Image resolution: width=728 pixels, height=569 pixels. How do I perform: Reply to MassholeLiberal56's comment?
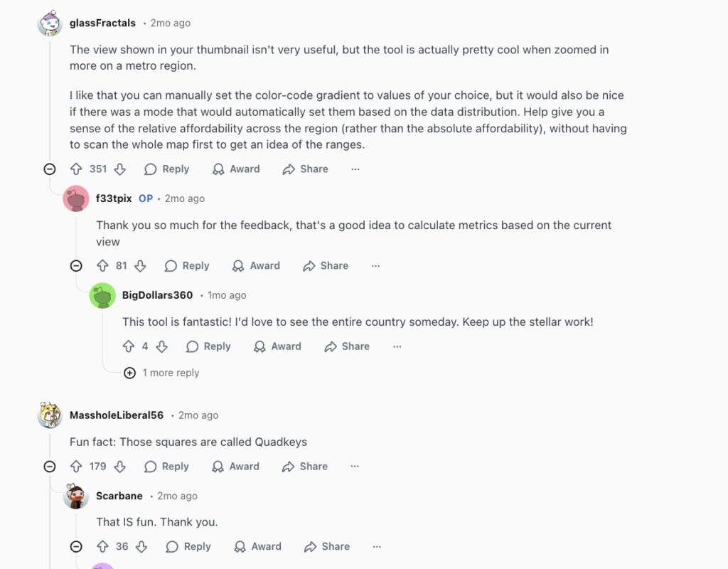click(x=166, y=467)
